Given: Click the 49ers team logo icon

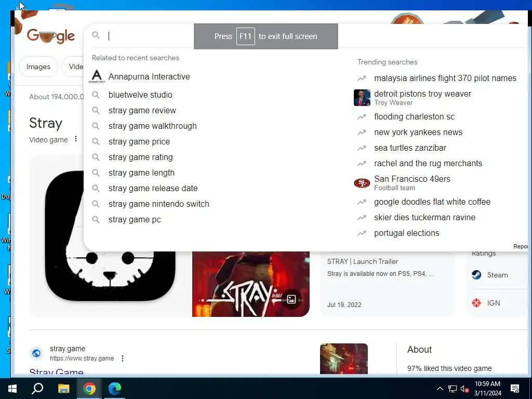Looking at the screenshot, I should click(x=362, y=183).
